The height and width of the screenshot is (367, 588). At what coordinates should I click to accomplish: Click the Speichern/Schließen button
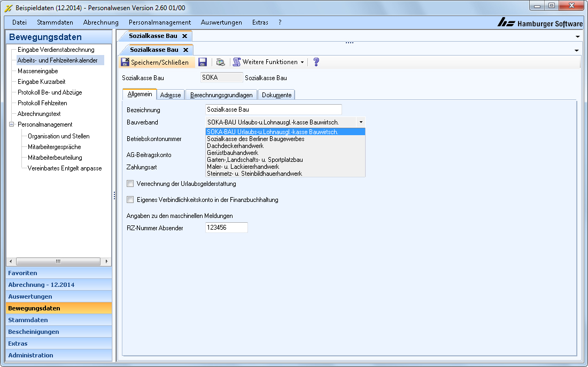point(158,62)
